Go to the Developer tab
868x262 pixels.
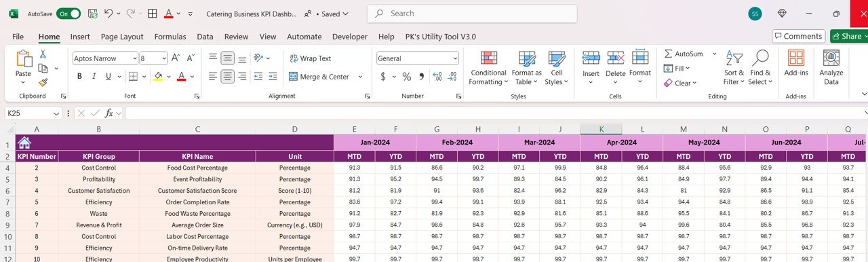350,37
